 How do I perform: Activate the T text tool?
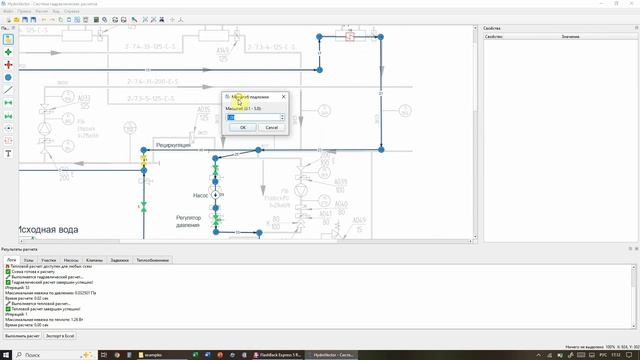(x=8, y=154)
